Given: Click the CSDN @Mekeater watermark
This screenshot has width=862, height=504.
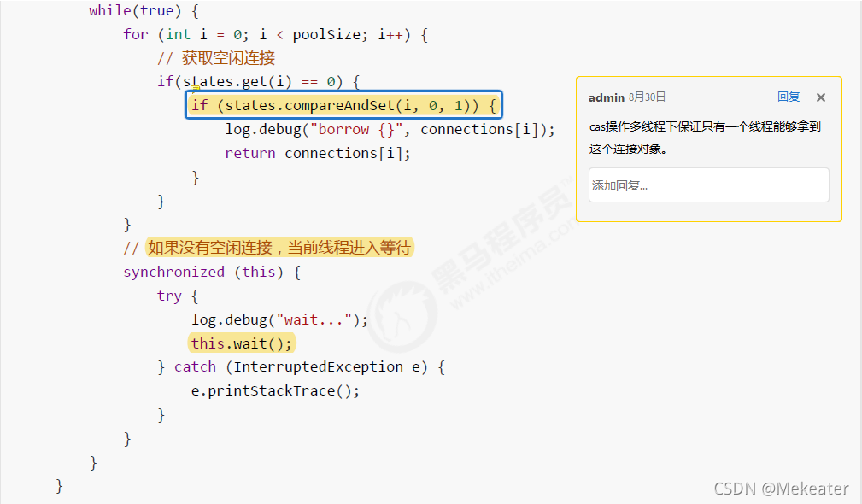Looking at the screenshot, I should point(781,489).
